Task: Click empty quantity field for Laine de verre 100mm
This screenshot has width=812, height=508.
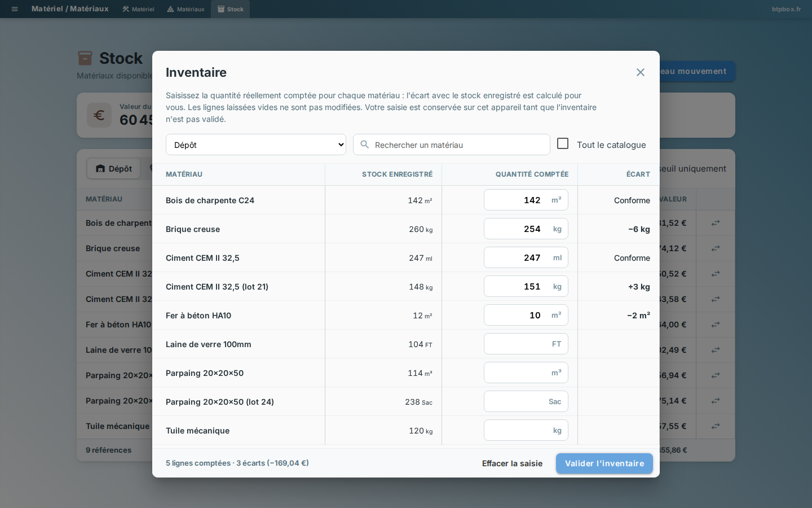Action: pos(526,344)
